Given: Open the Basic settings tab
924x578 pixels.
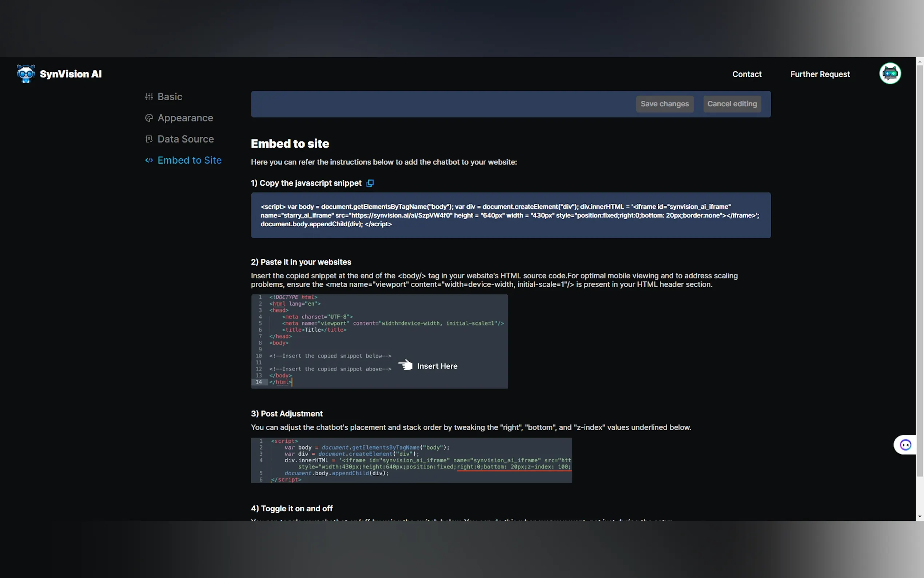Looking at the screenshot, I should point(163,97).
